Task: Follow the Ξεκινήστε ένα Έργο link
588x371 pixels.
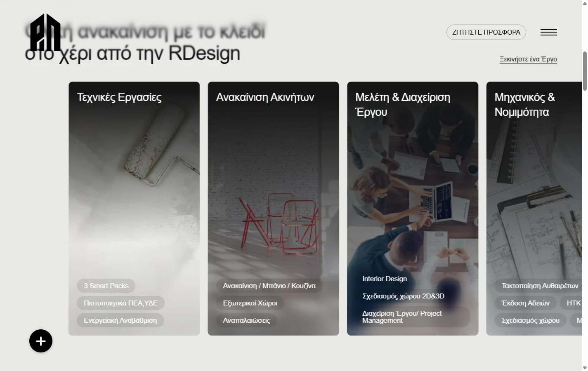Action: [528, 59]
